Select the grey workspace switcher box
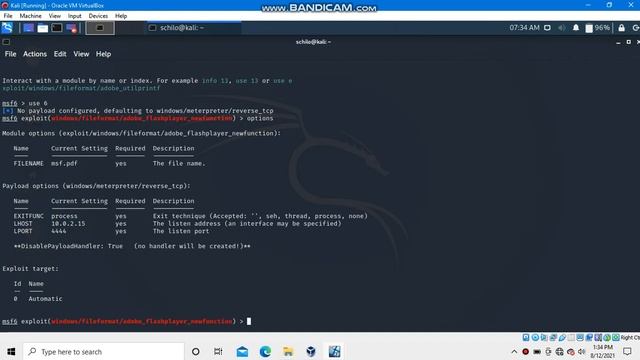Screen dimensions: 640x360 [x=100, y=28]
